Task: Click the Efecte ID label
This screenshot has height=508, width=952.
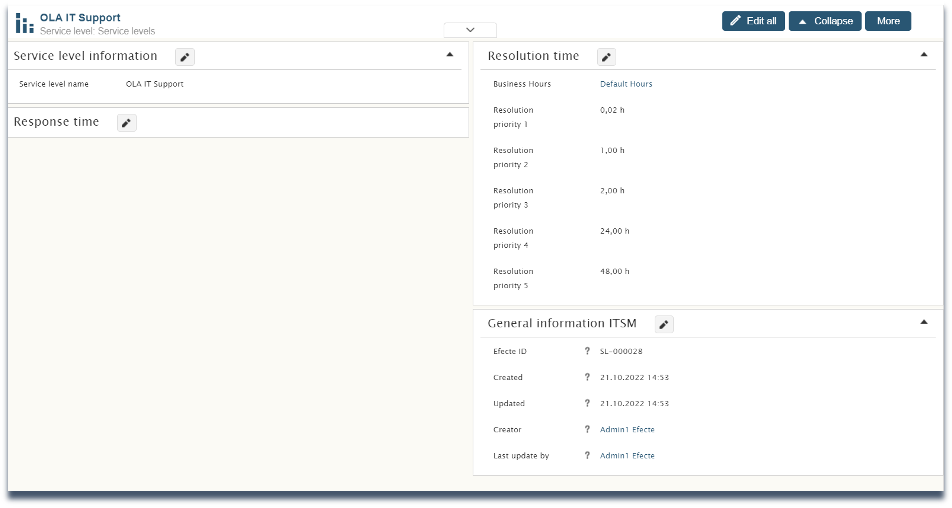Action: [x=510, y=351]
